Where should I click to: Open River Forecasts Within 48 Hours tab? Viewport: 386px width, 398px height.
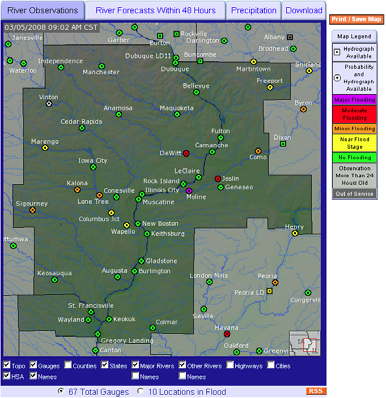[x=156, y=11]
